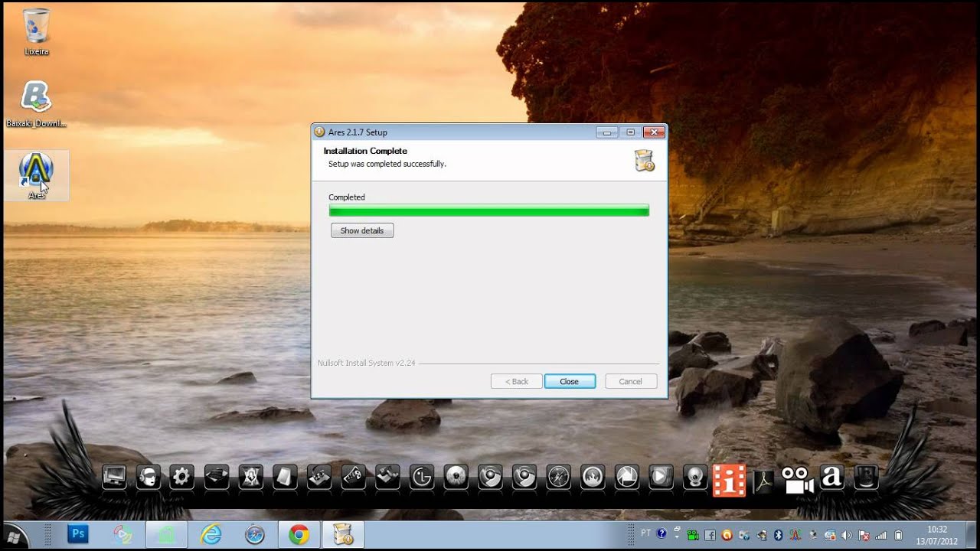Click the Close button in Ares Setup
The image size is (980, 551).
[x=570, y=381]
